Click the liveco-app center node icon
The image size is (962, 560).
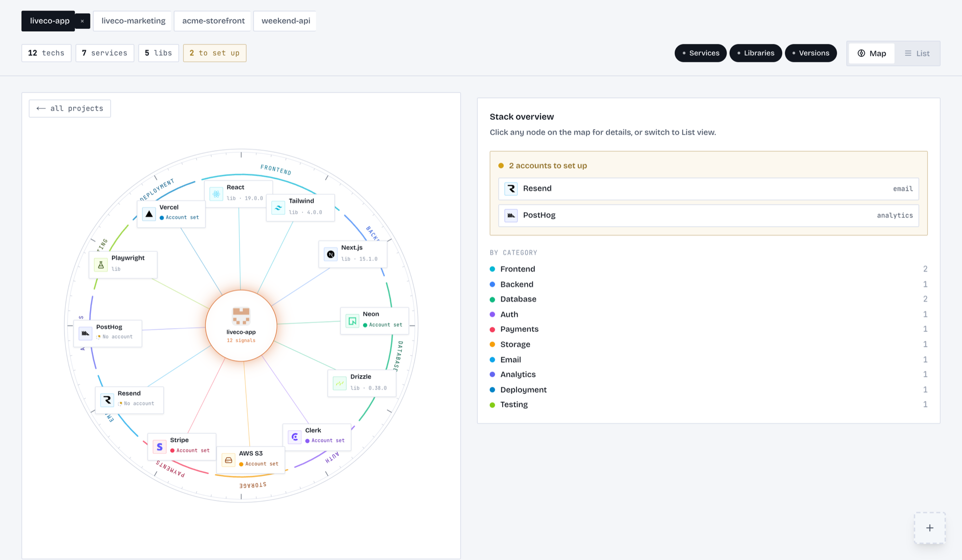click(241, 316)
